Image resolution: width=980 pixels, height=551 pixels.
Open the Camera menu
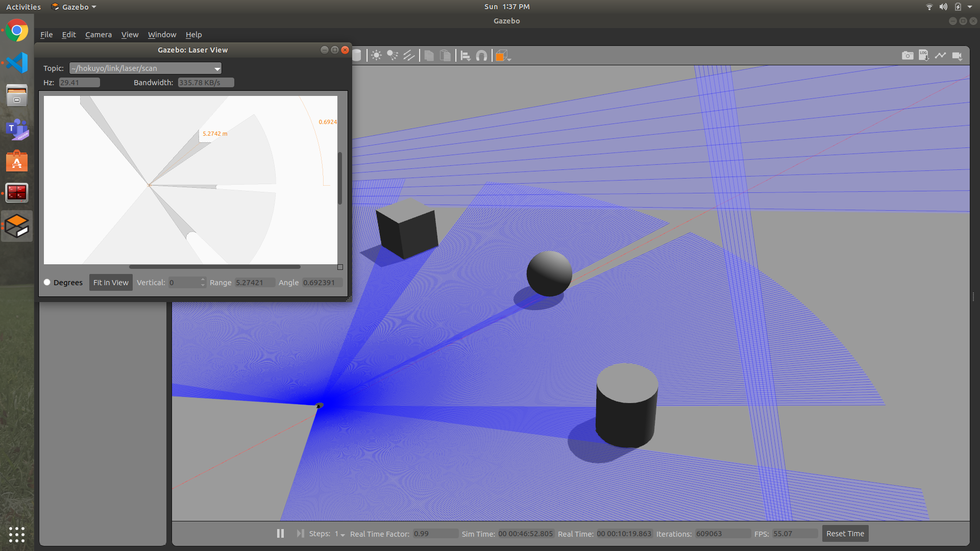tap(98, 35)
